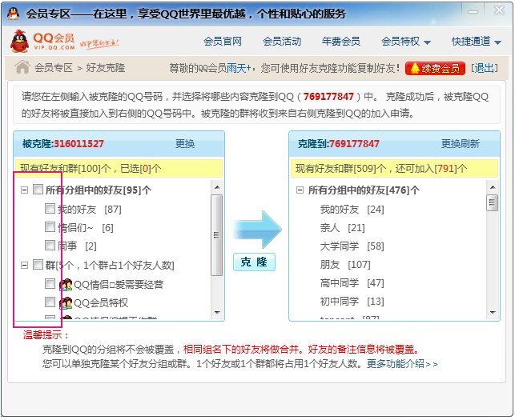Click the left list scrollbar thumb
This screenshot has width=515, height=420.
click(x=217, y=235)
